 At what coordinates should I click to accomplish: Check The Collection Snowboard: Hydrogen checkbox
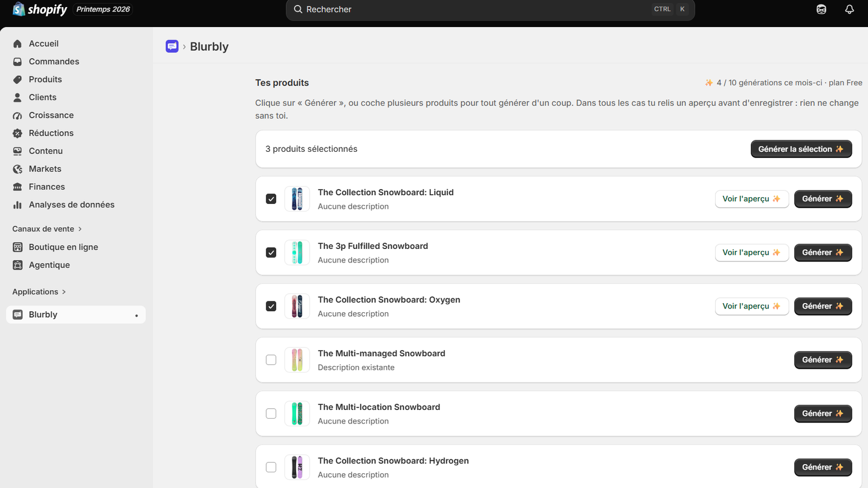[x=271, y=467]
